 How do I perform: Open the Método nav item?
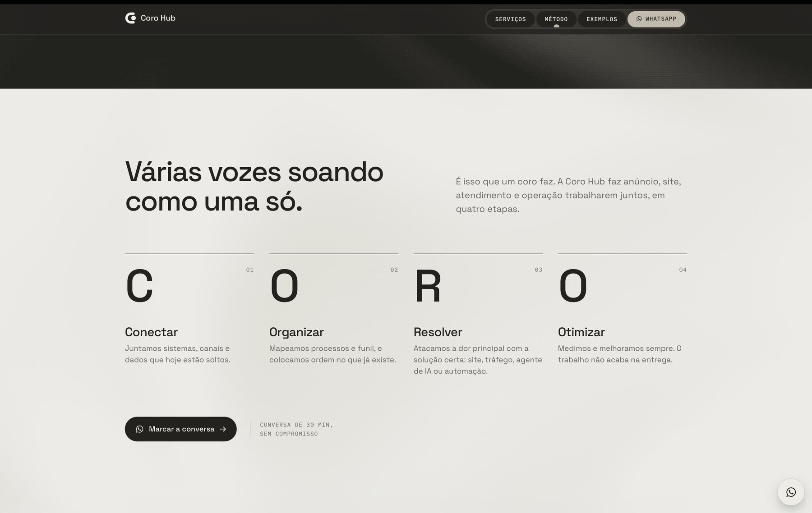pyautogui.click(x=556, y=19)
